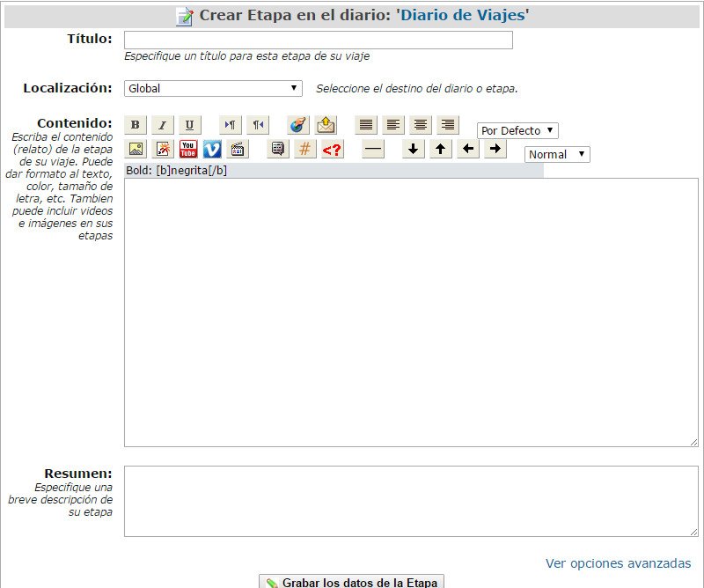The width and height of the screenshot is (704, 588).
Task: Click 'Especifique un título para esta etapa' hint
Action: (247, 56)
